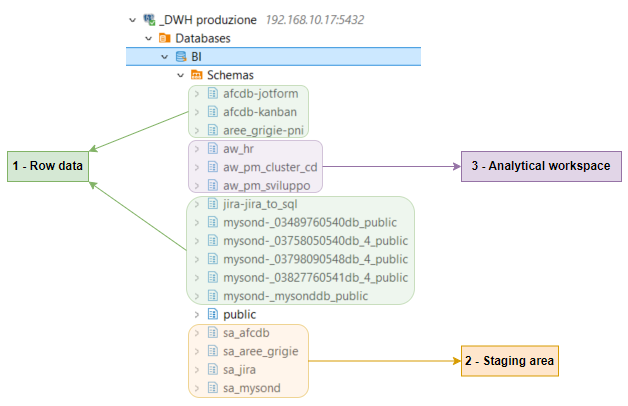Select the aw_pm_cluster_cd schema
Image resolution: width=628 pixels, height=406 pixels.
[269, 166]
